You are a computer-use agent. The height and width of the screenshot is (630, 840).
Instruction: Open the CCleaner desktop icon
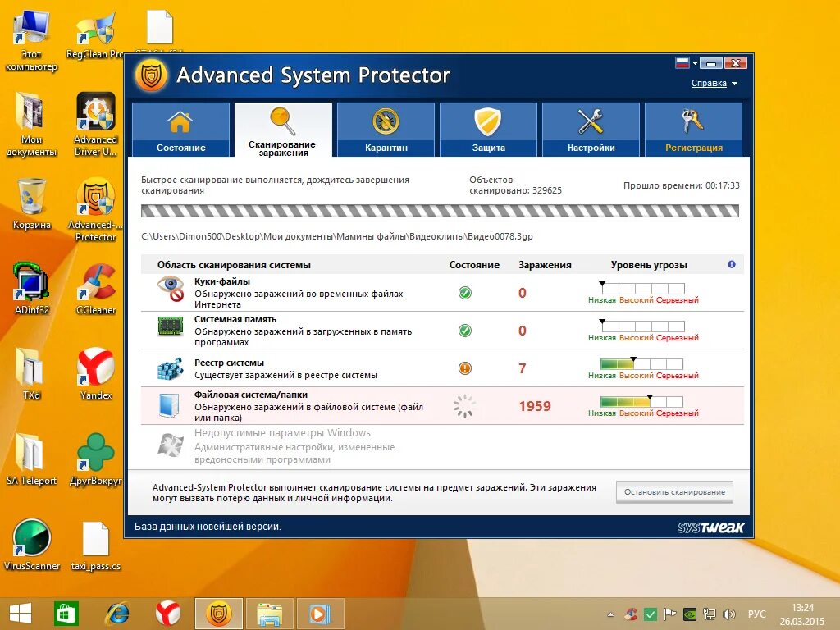(x=95, y=288)
